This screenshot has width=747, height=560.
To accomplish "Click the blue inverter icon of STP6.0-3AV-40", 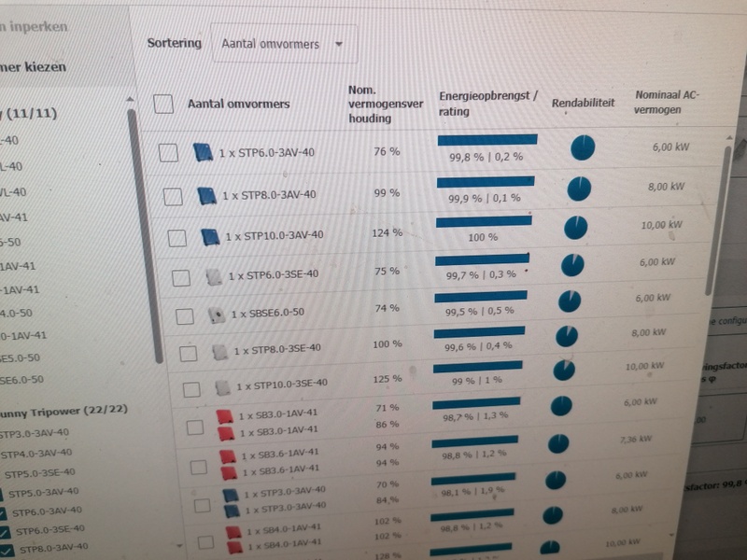I will click(x=203, y=152).
